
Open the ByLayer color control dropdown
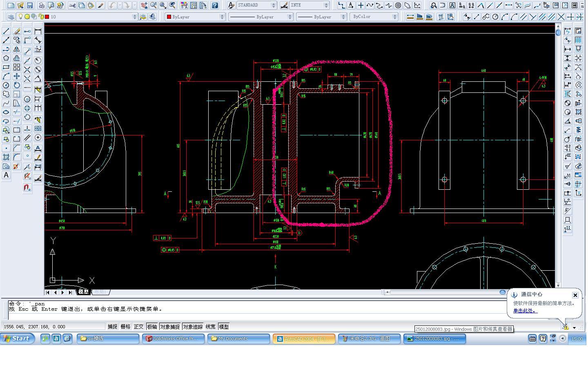click(x=195, y=17)
